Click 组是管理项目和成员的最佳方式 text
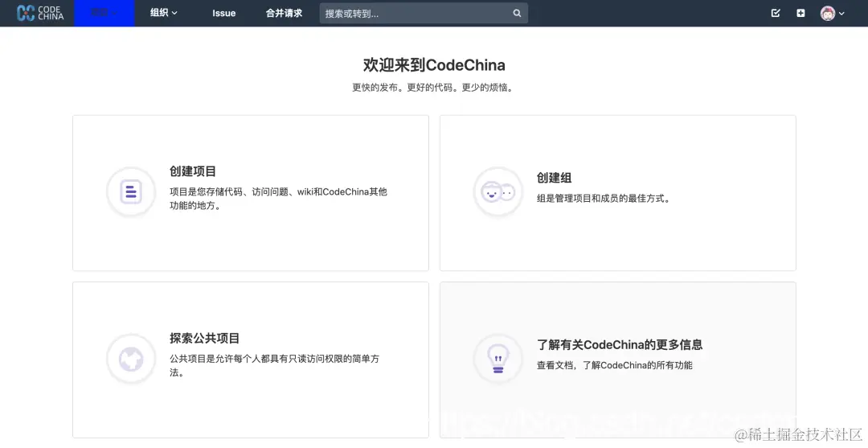Image resolution: width=868 pixels, height=448 pixels. tap(605, 198)
